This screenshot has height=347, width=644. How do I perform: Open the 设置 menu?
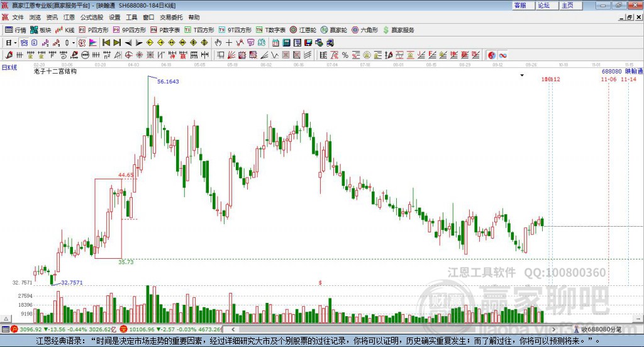114,17
